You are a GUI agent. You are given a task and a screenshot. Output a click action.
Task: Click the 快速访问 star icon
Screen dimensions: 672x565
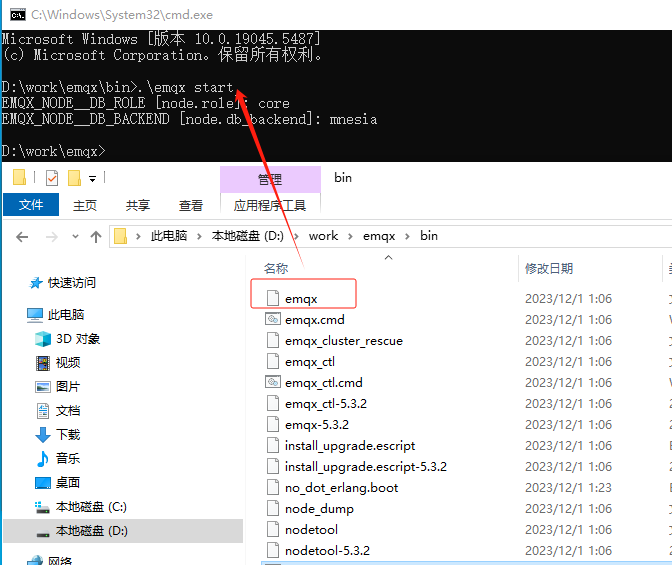pos(36,283)
